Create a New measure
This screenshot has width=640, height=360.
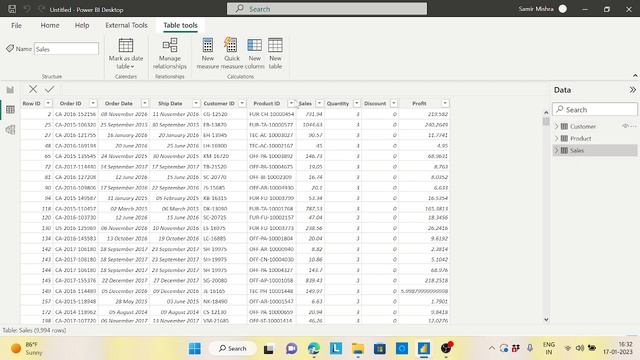coord(208,53)
